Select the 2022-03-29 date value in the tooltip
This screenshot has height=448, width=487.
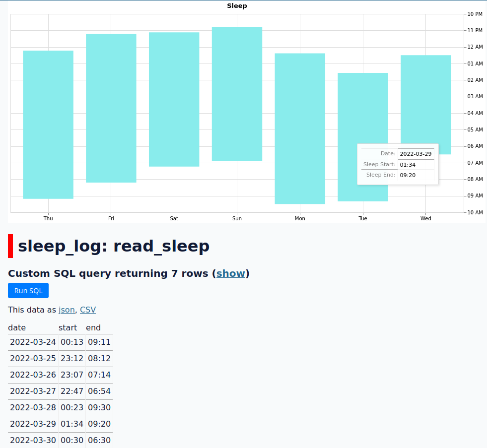[x=416, y=154]
